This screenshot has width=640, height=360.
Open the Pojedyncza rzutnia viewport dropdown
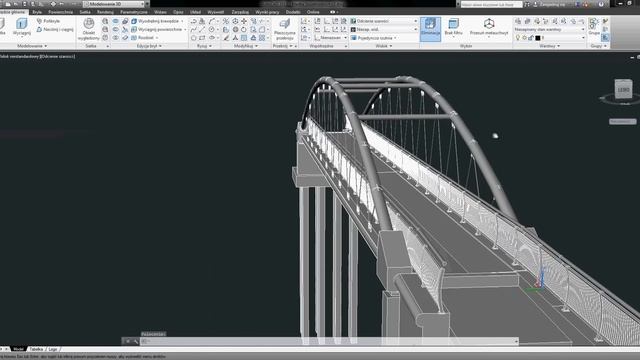pos(374,38)
